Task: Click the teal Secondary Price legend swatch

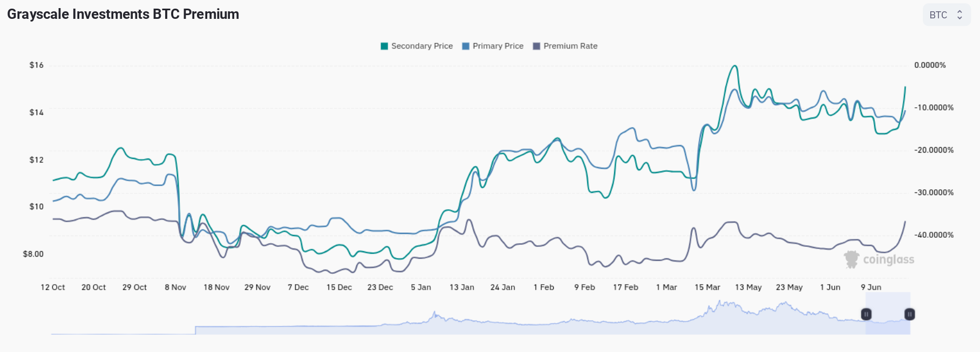Action: click(384, 46)
